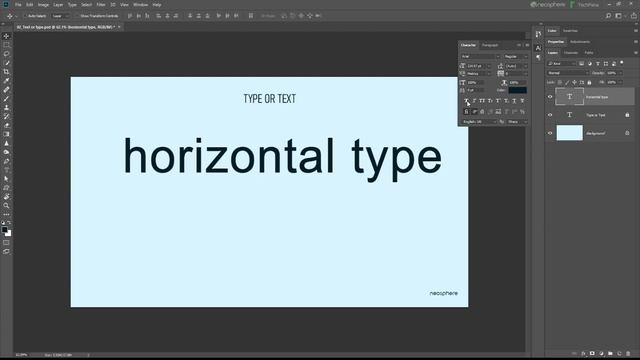The image size is (640, 360).
Task: Enable Show Transform Controls checkbox
Action: 77,16
